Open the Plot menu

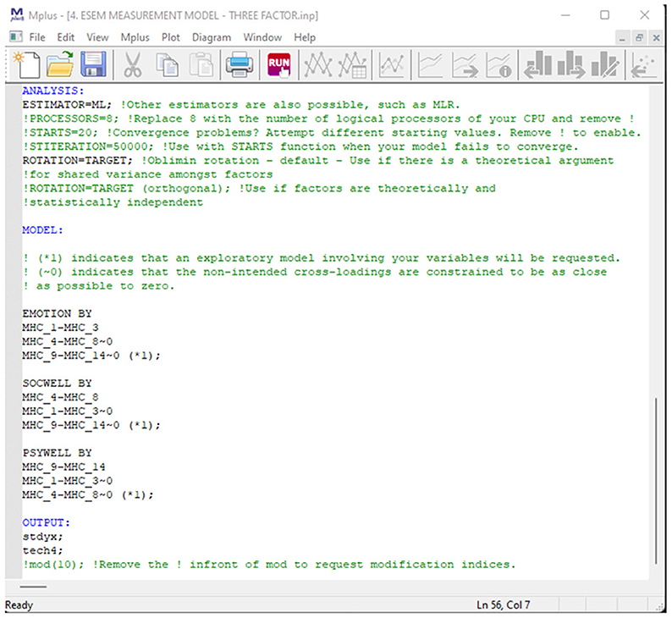pyautogui.click(x=171, y=37)
